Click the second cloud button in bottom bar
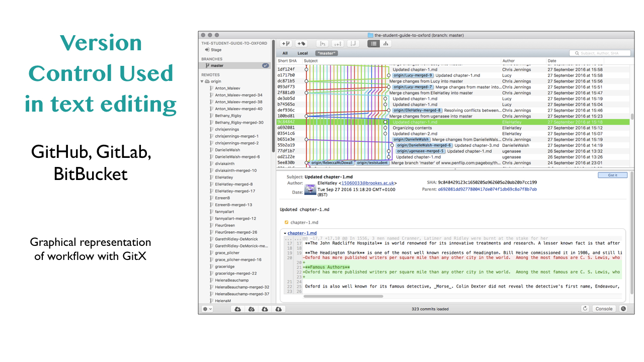 coord(252,309)
